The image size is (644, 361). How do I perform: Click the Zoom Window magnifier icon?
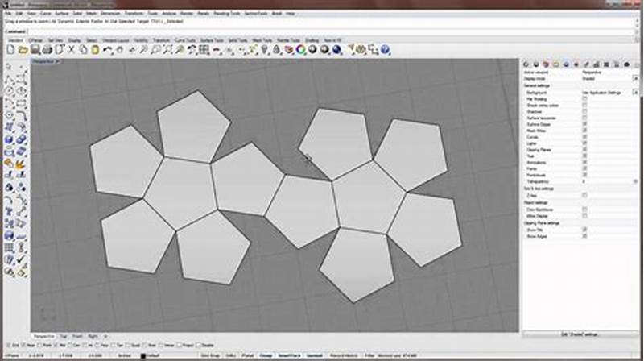tap(155, 50)
